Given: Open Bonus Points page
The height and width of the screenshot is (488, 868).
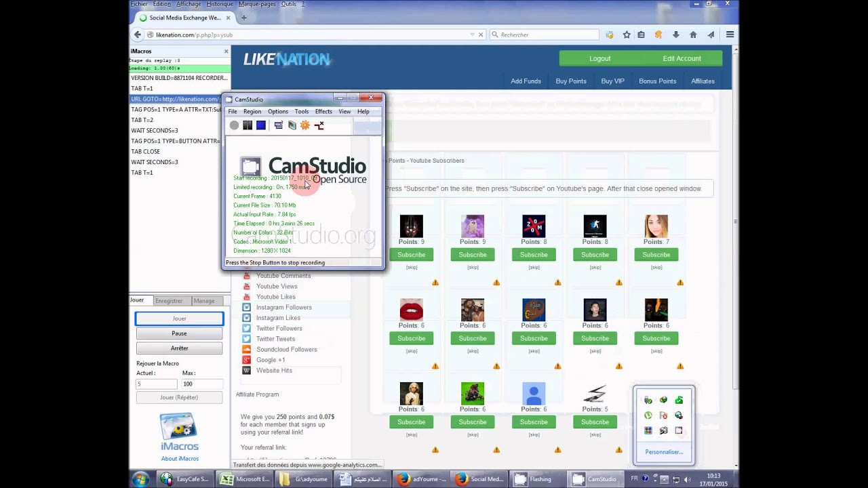Looking at the screenshot, I should (x=657, y=81).
